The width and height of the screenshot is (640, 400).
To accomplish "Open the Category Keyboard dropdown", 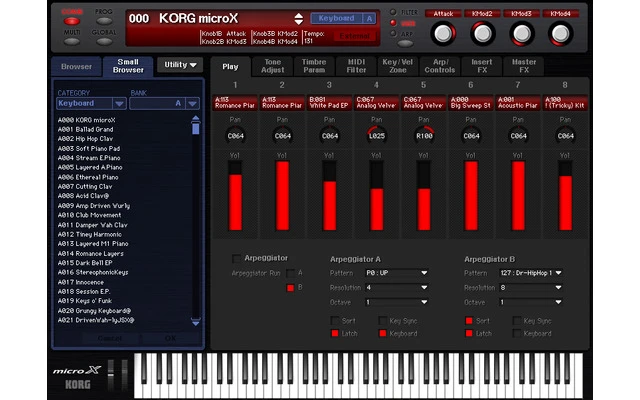I will pos(91,103).
